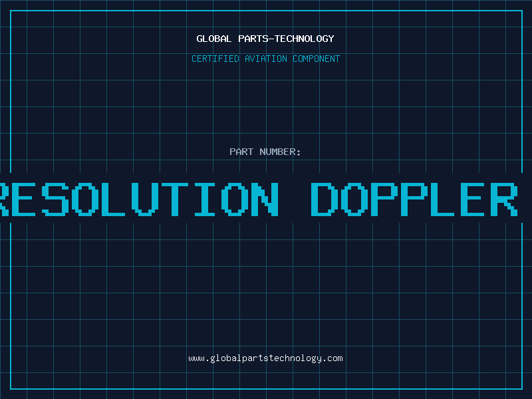Screen dimensions: 532x399
Task: Open the www.globalpartstechnology.com link
Action: point(265,358)
